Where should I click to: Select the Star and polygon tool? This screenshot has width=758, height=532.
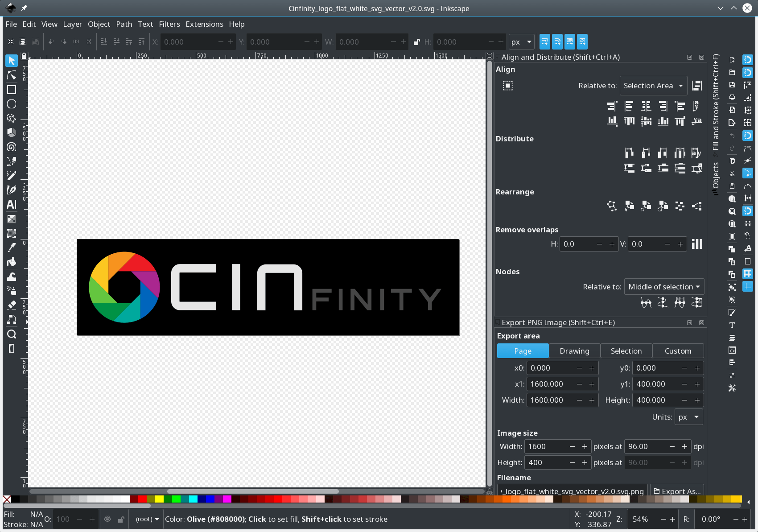click(x=12, y=118)
